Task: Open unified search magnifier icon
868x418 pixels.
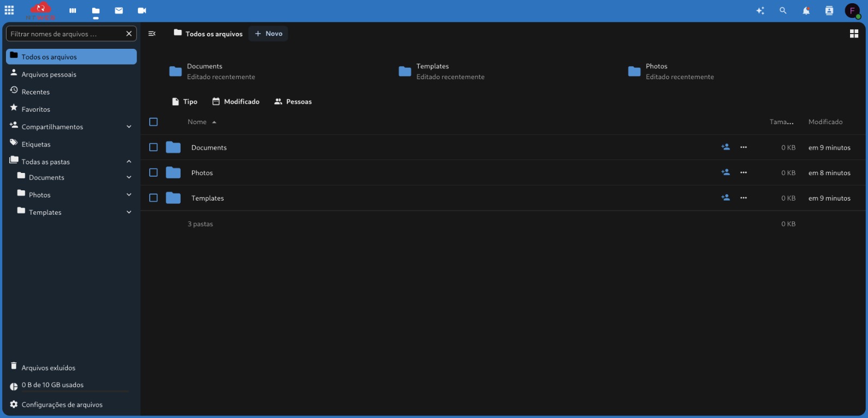Action: 783,10
